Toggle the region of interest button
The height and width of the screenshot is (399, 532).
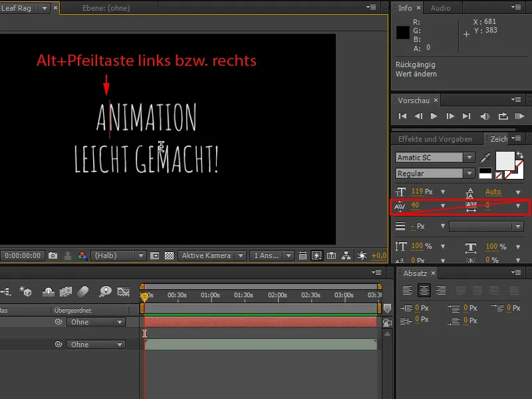pyautogui.click(x=154, y=255)
